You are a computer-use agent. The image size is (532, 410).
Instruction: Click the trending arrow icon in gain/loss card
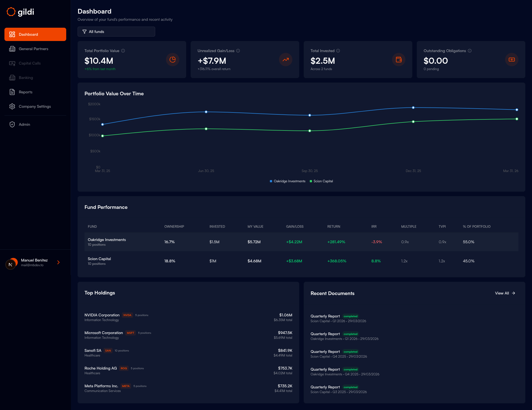pos(286,60)
